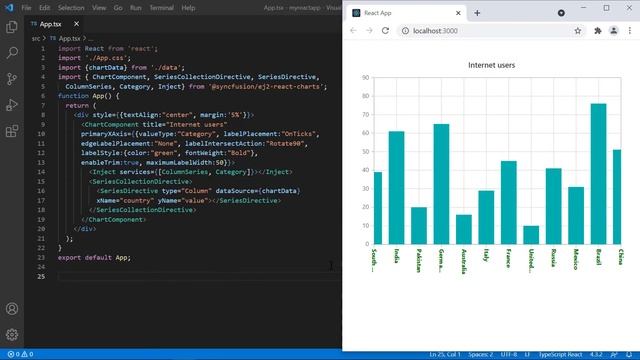Open the Source Control view
The height and width of the screenshot is (360, 640).
click(x=12, y=79)
